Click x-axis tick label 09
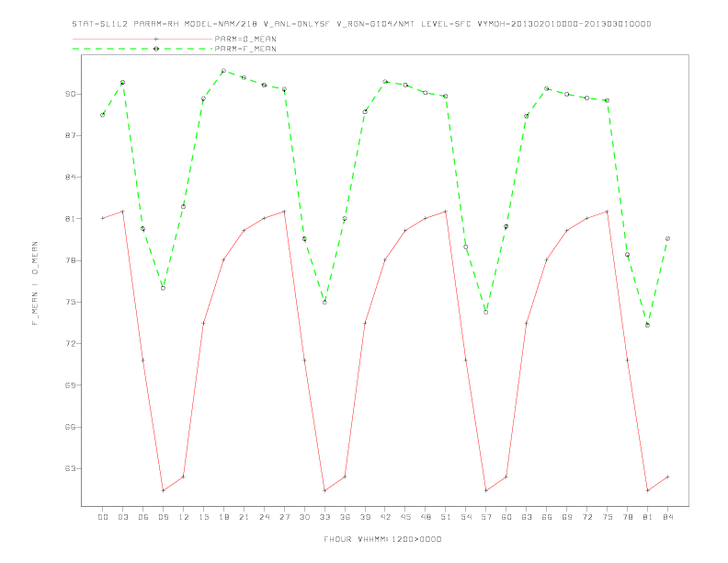The height and width of the screenshot is (563, 728). coord(164,517)
